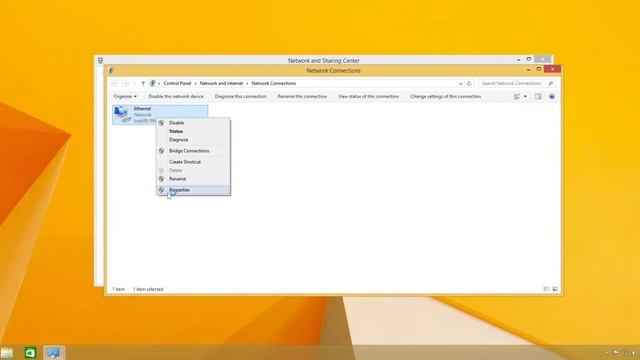
Task: Open File Explorer from the taskbar
Action: click(x=7, y=353)
